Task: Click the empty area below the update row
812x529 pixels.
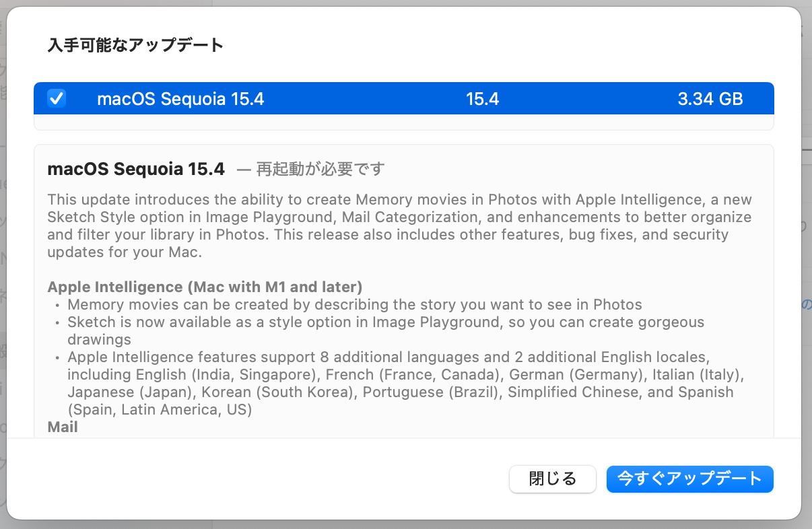Action: [404, 122]
